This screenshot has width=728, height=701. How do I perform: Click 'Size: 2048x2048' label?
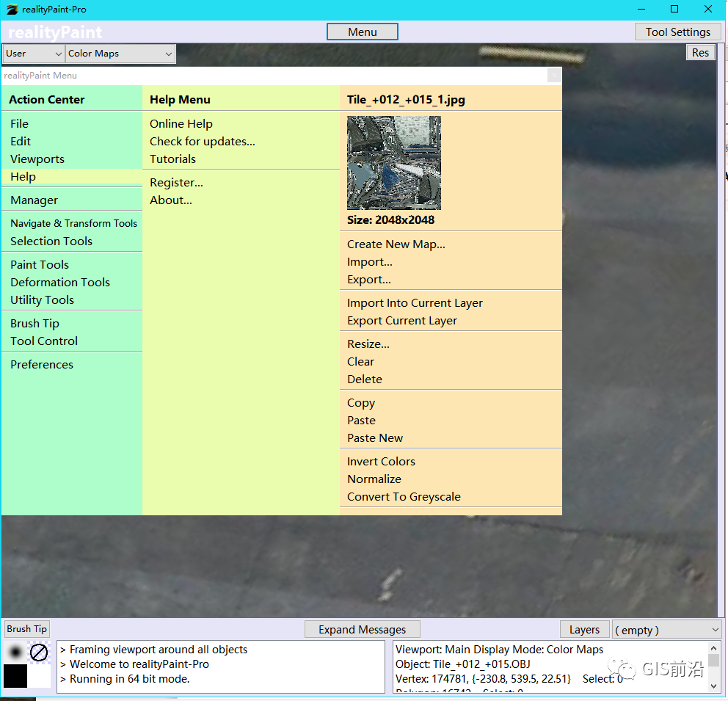pyautogui.click(x=391, y=220)
